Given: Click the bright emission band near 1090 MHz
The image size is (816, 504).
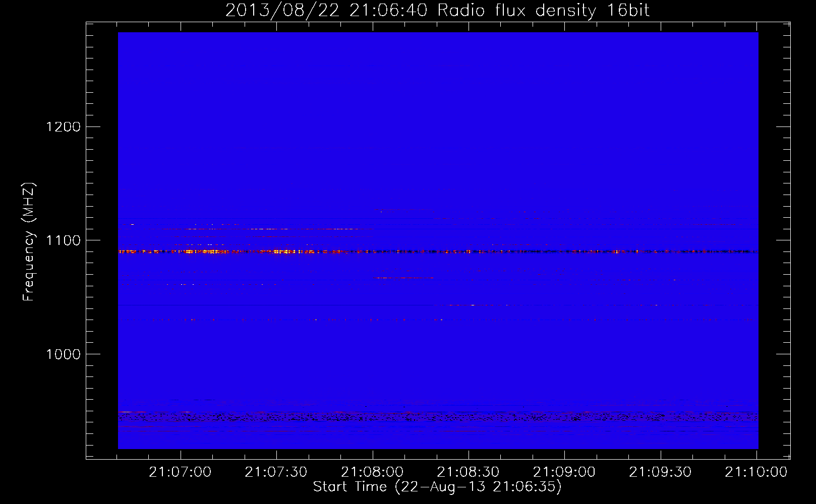Looking at the screenshot, I should (x=438, y=251).
